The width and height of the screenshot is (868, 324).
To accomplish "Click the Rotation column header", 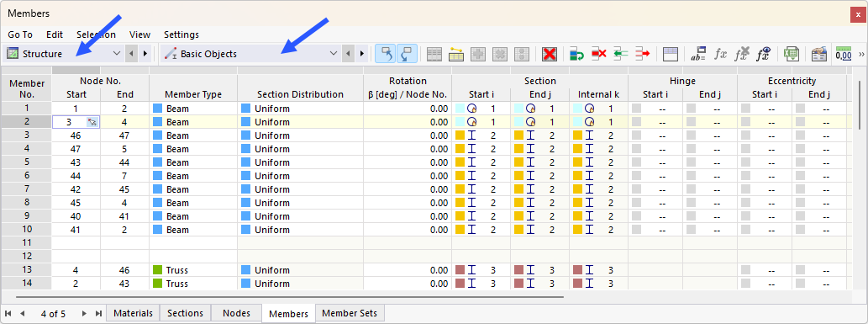I will click(408, 88).
